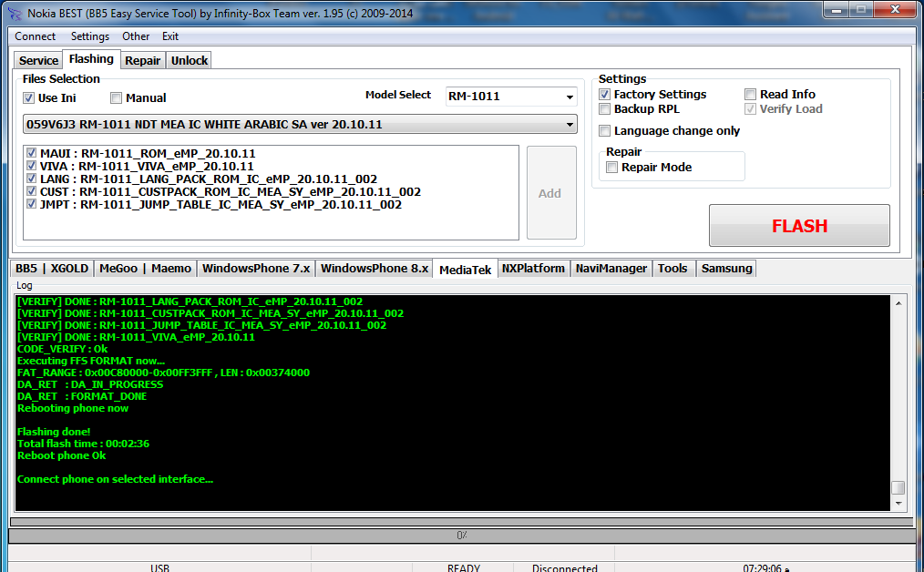Select the VIVA RM-1011_VIVA_eMP_20.10.11 file row
This screenshot has width=924, height=572.
click(x=147, y=166)
